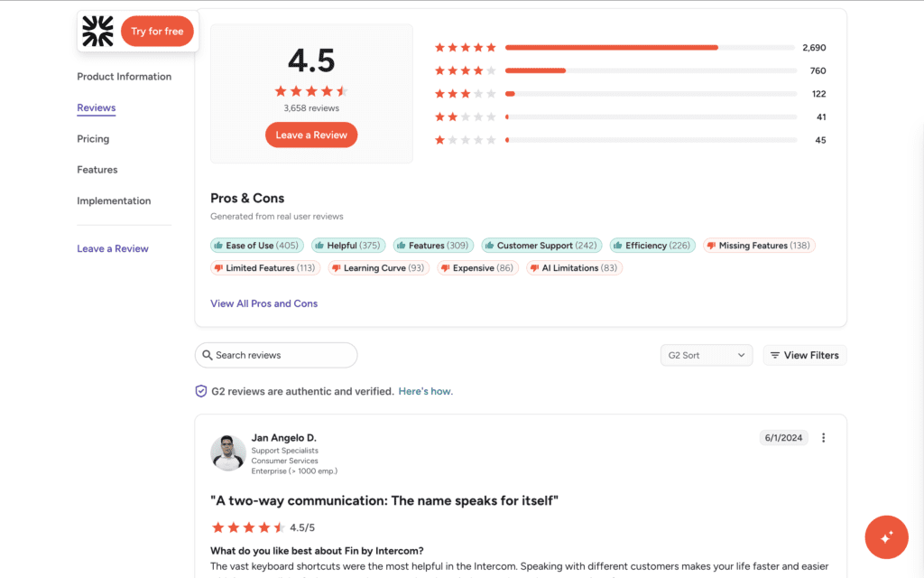
Task: Click the magnifier icon in the search field
Action: pyautogui.click(x=208, y=355)
